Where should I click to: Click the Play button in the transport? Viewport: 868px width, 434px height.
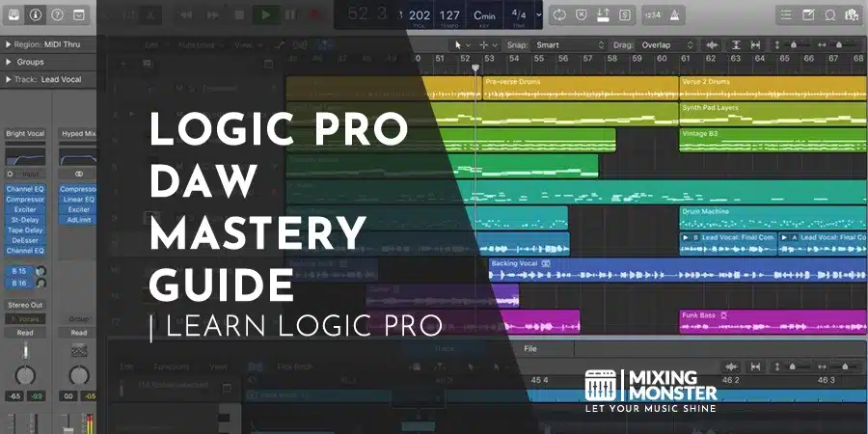click(x=265, y=14)
